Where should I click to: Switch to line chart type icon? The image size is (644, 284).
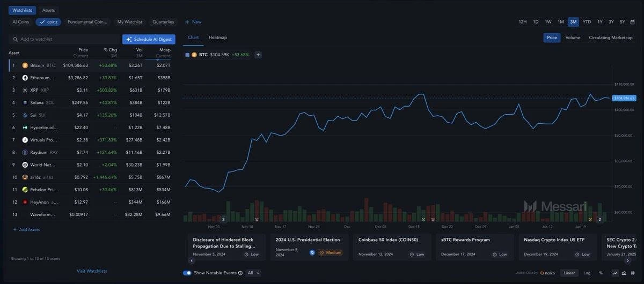tap(615, 273)
